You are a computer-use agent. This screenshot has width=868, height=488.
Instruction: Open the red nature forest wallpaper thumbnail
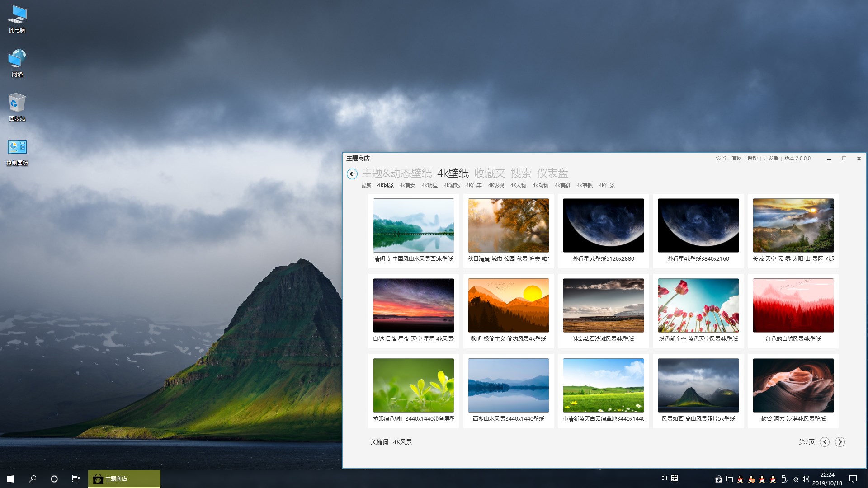793,305
